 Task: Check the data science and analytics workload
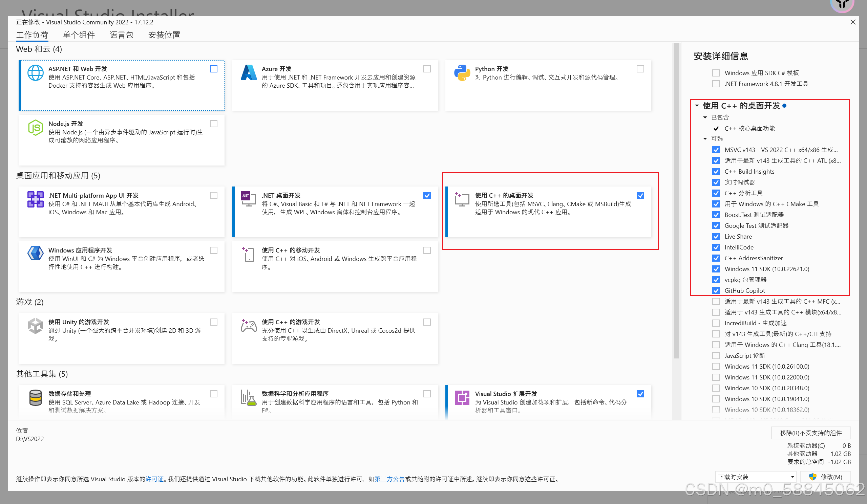[427, 394]
